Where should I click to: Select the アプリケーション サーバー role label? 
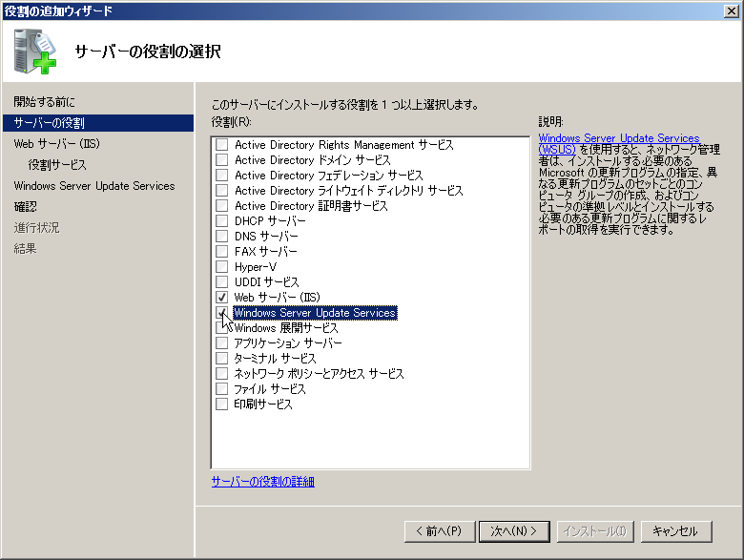point(287,343)
